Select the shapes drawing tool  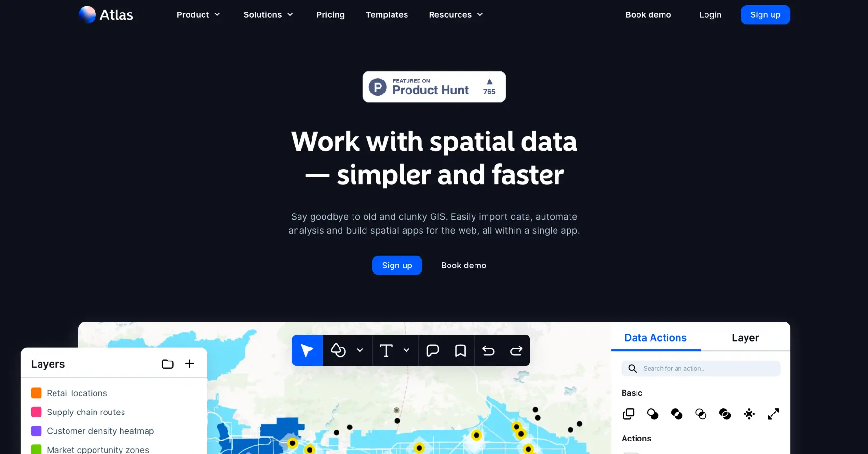tap(338, 350)
